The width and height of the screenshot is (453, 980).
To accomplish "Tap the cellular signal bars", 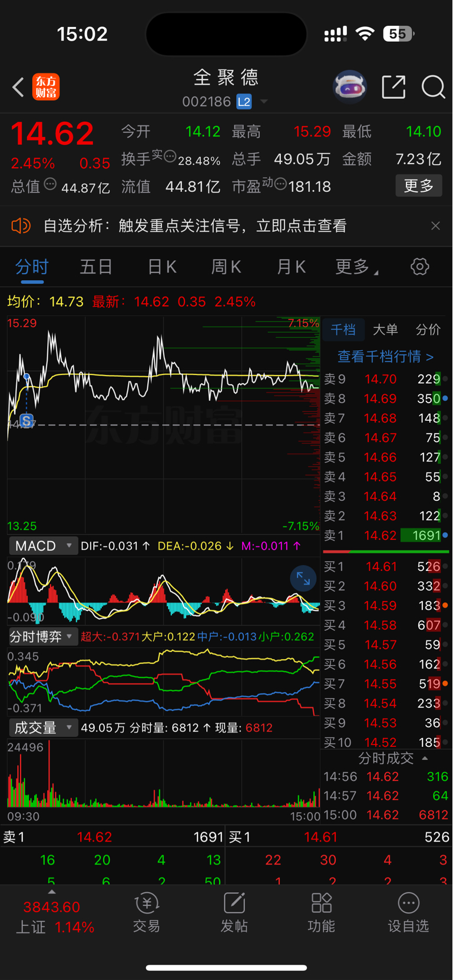I will click(335, 34).
